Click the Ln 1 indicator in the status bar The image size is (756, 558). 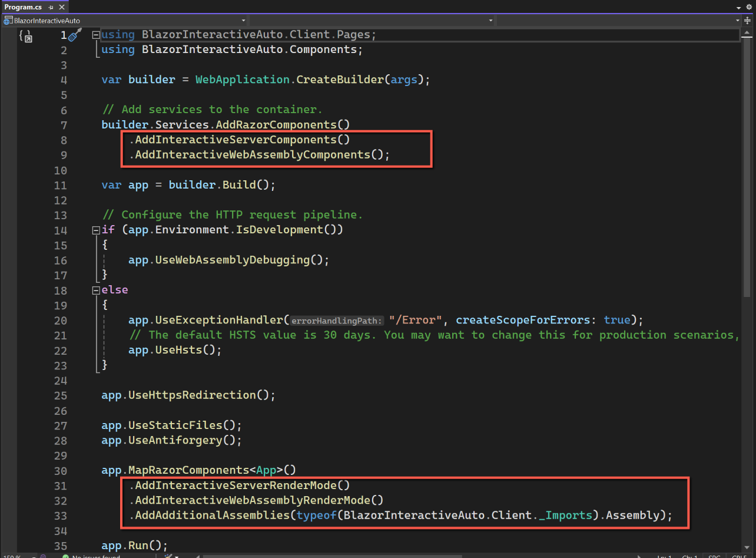(x=664, y=556)
